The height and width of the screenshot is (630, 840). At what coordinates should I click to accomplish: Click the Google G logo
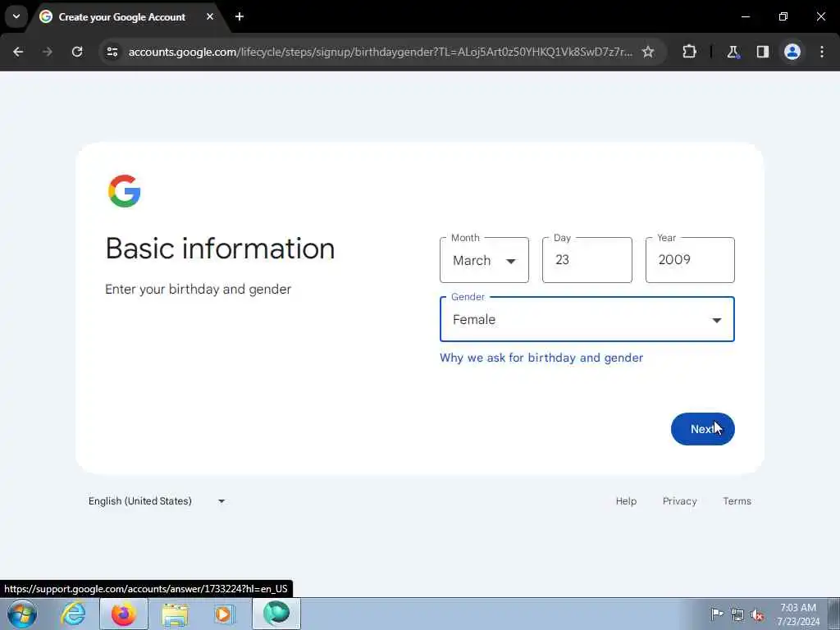coord(125,190)
